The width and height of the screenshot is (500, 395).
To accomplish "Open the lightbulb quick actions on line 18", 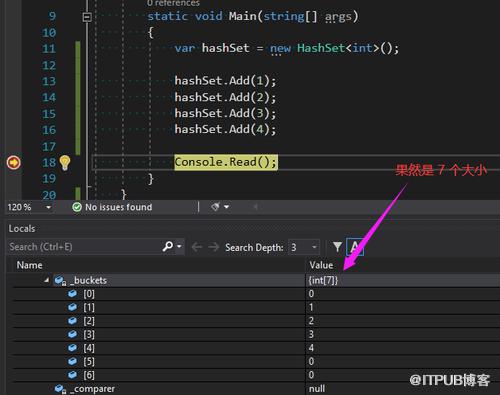I will point(65,163).
